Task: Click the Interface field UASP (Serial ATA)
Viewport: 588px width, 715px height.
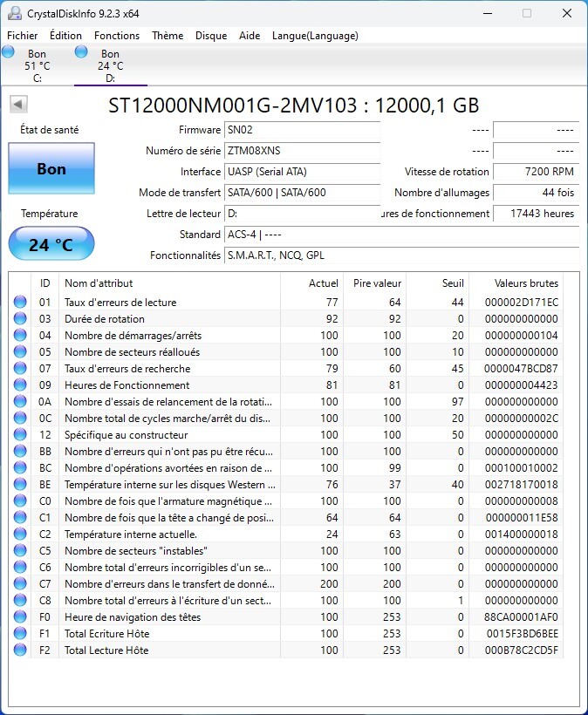Action: click(x=303, y=172)
